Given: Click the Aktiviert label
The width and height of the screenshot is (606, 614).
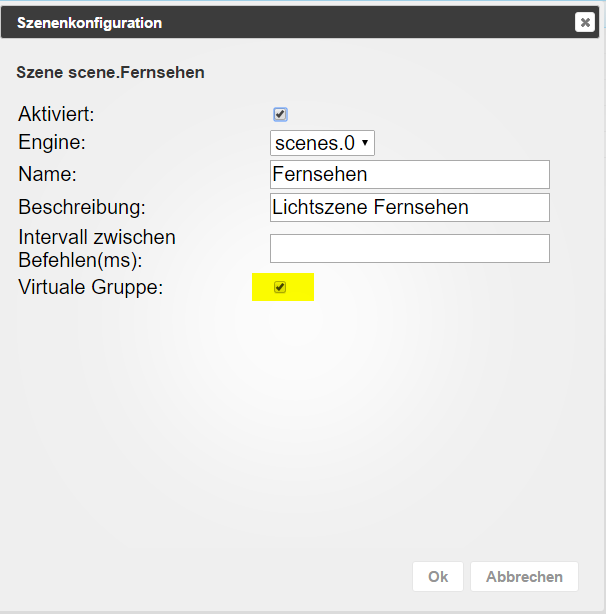Looking at the screenshot, I should 56,115.
